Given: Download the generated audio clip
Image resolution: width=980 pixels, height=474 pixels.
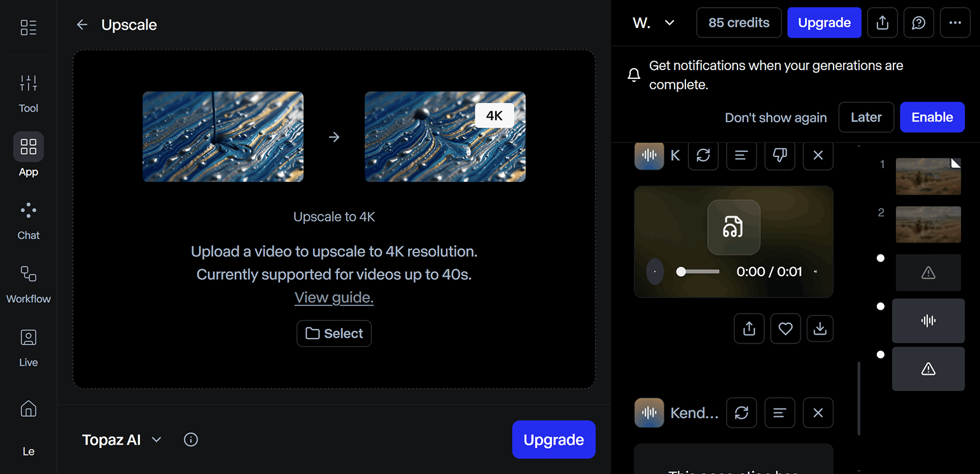Looking at the screenshot, I should tap(820, 328).
